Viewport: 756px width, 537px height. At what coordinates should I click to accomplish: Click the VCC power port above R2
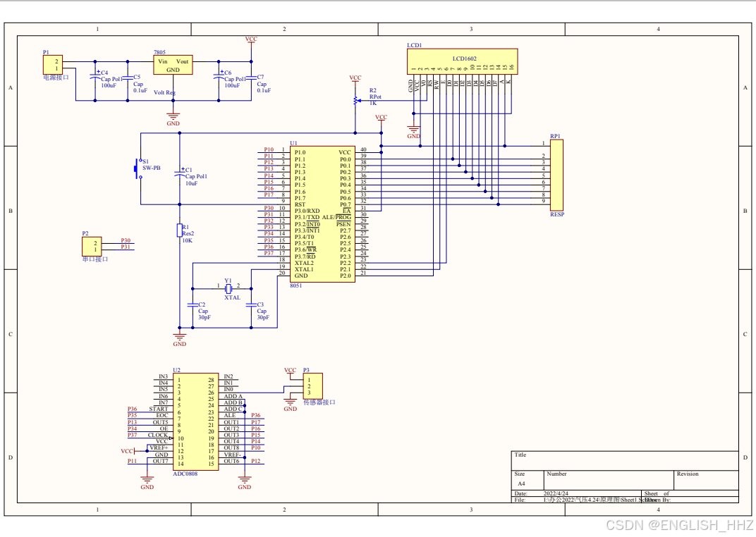pyautogui.click(x=355, y=80)
